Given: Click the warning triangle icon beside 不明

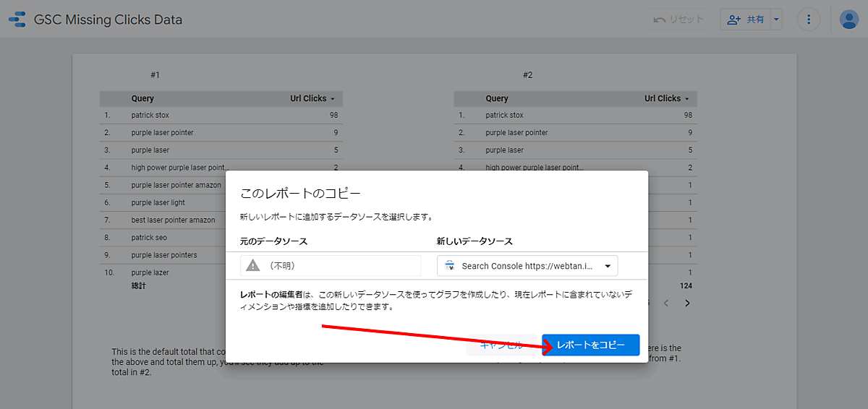Looking at the screenshot, I should (252, 265).
